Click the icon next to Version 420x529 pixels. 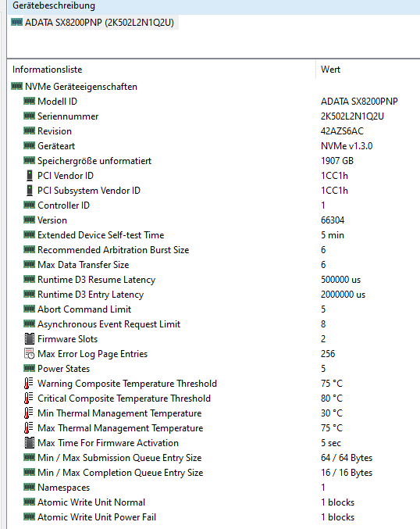[x=30, y=220]
